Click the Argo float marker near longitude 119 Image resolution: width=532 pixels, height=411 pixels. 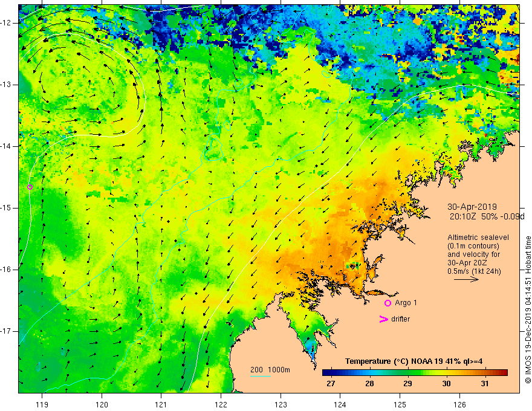point(30,187)
